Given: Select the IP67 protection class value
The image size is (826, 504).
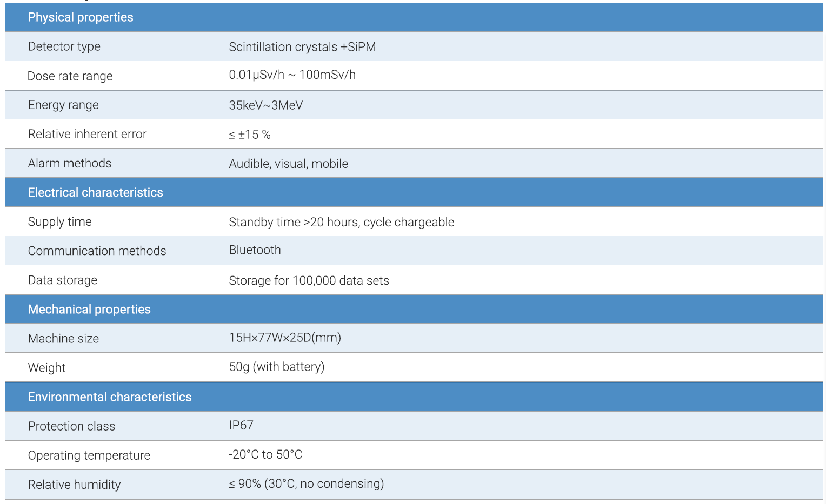Looking at the screenshot, I should 241,425.
